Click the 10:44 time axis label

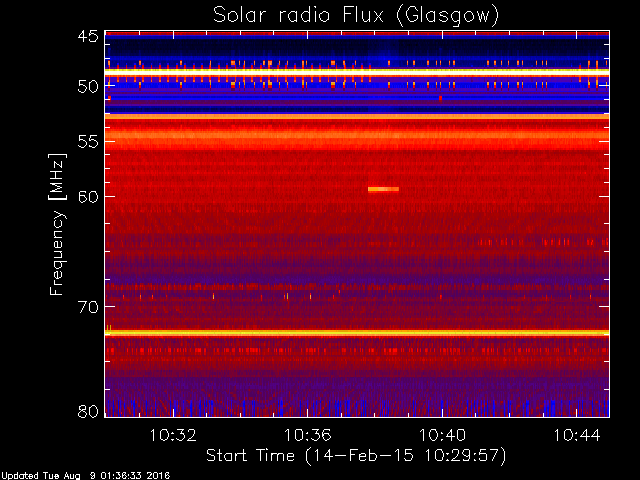pyautogui.click(x=576, y=435)
